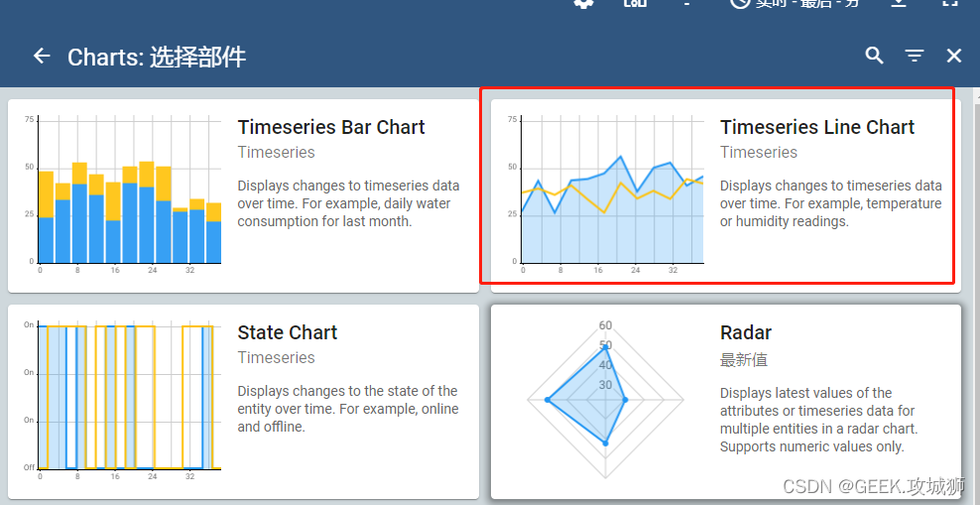Open the widget search magnifier
Viewport: 980px width, 505px height.
875,56
